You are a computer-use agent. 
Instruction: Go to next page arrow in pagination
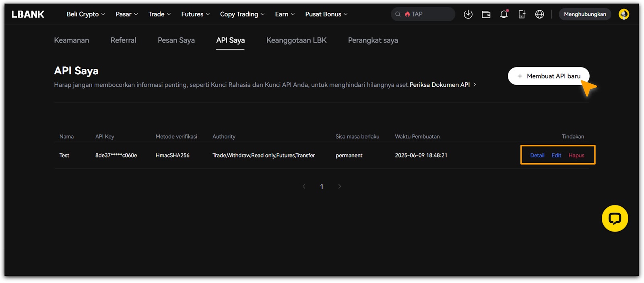click(x=340, y=187)
